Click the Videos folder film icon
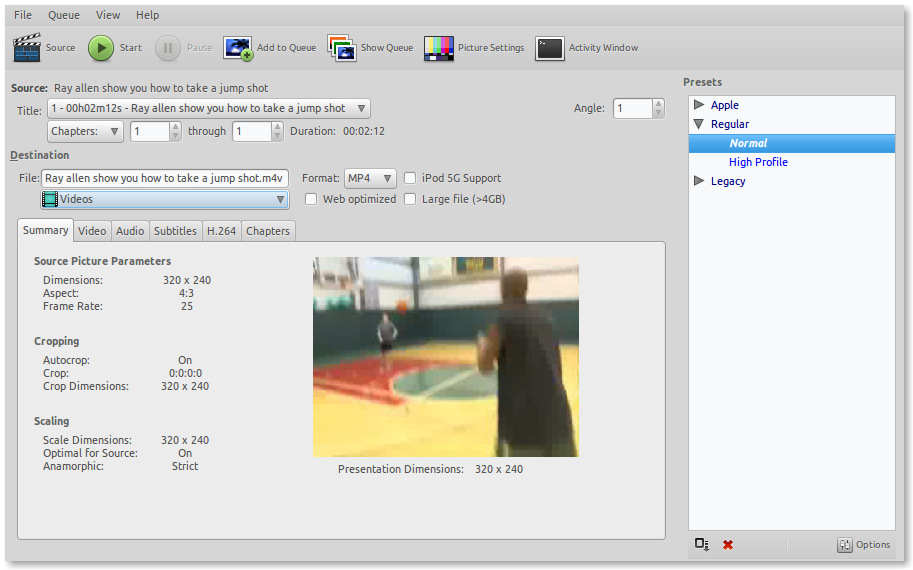The width and height of the screenshot is (913, 570). coord(51,199)
